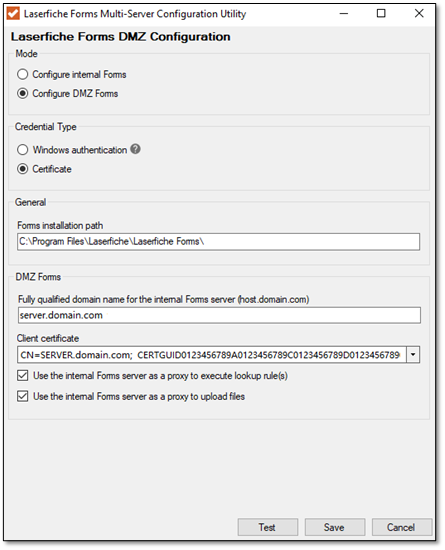The height and width of the screenshot is (550, 445).
Task: Click the fully qualified domain name field
Action: (219, 315)
